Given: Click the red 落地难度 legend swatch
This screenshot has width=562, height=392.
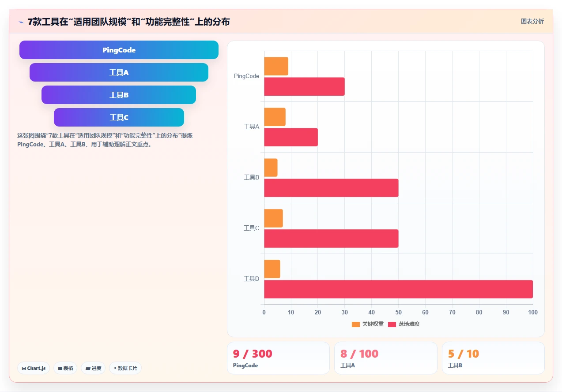Looking at the screenshot, I should coord(392,325).
